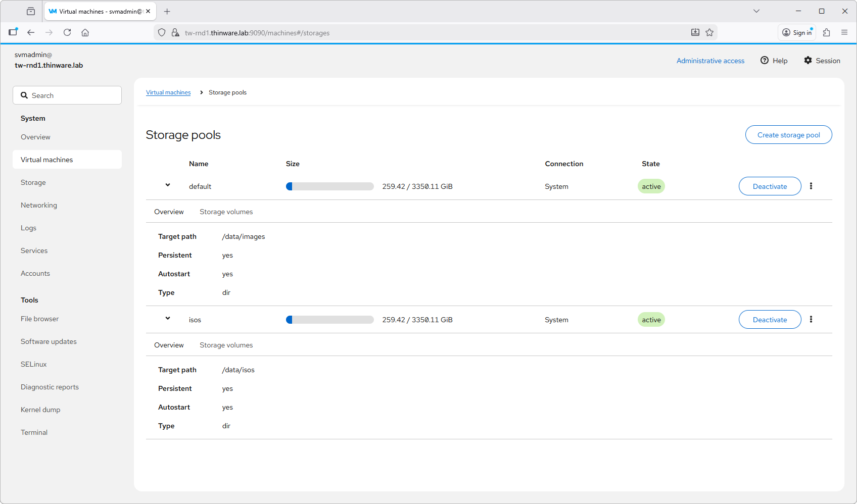Open Session settings gear menu
Viewport: 857px width, 504px height.
click(822, 61)
